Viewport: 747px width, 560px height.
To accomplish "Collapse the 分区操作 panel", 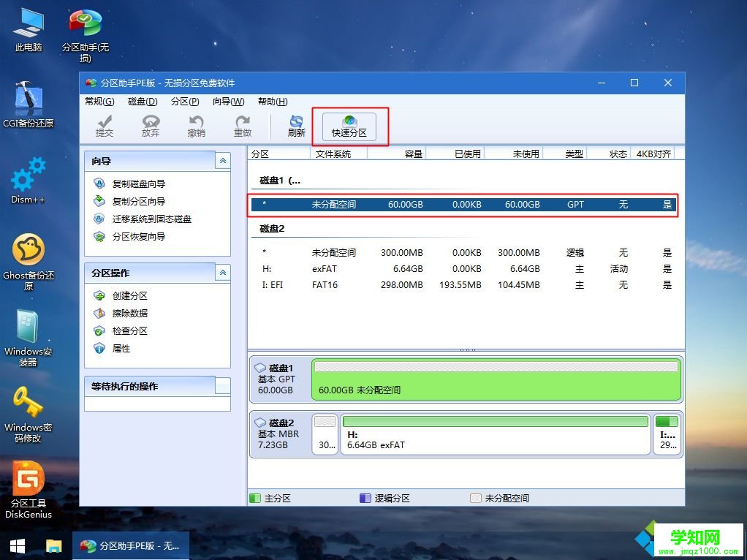I will 222,273.
